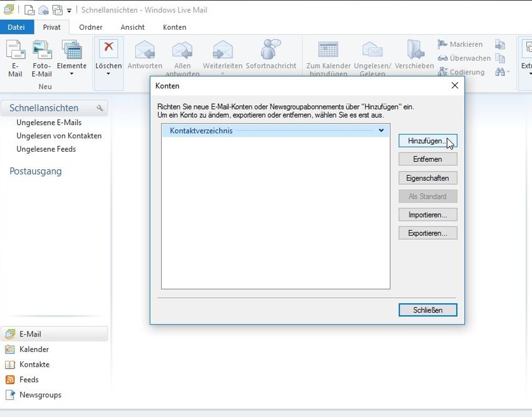
Task: Open the quick access toolbar customize dropdown
Action: [69, 10]
